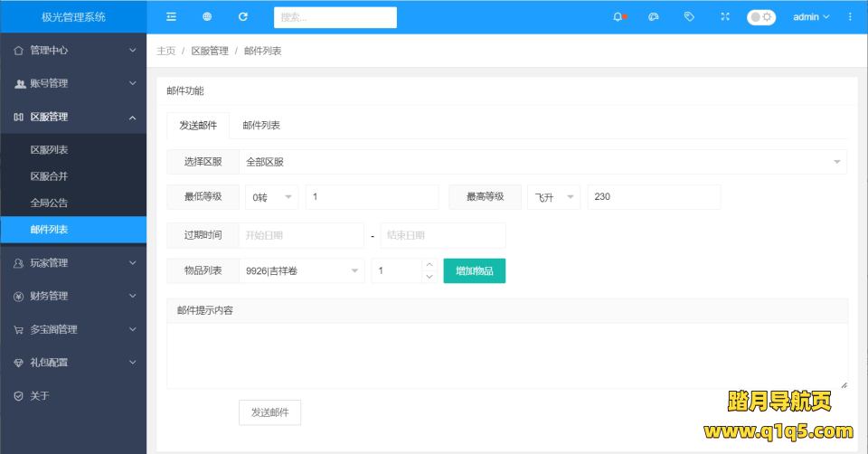This screenshot has width=868, height=454.
Task: Click the theme palette icon
Action: [x=654, y=16]
